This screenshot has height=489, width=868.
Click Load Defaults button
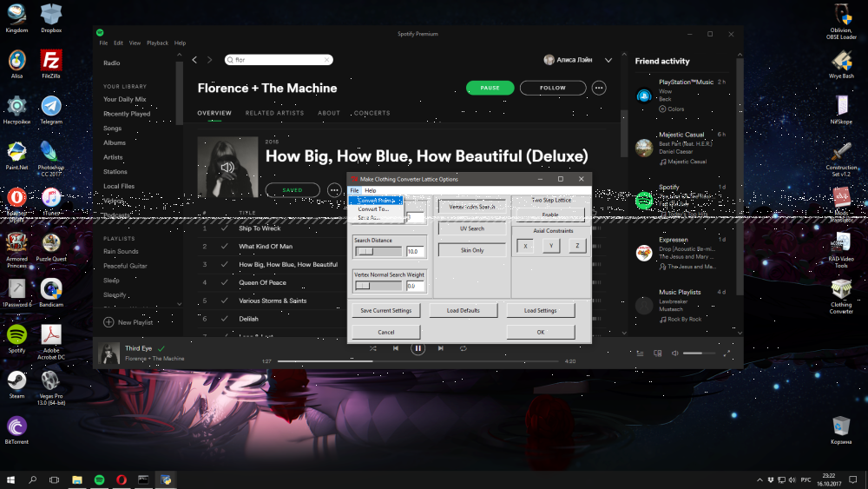coord(464,311)
